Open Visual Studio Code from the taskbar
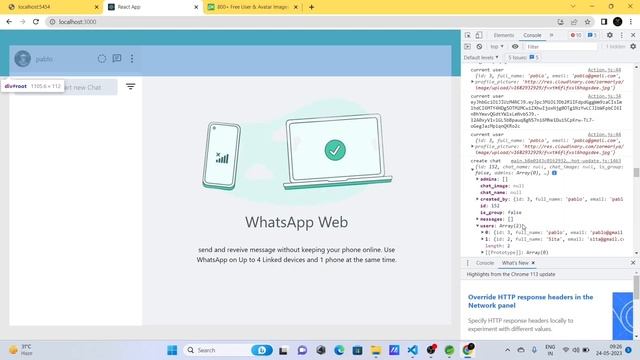This screenshot has width=640, height=360. (412, 350)
